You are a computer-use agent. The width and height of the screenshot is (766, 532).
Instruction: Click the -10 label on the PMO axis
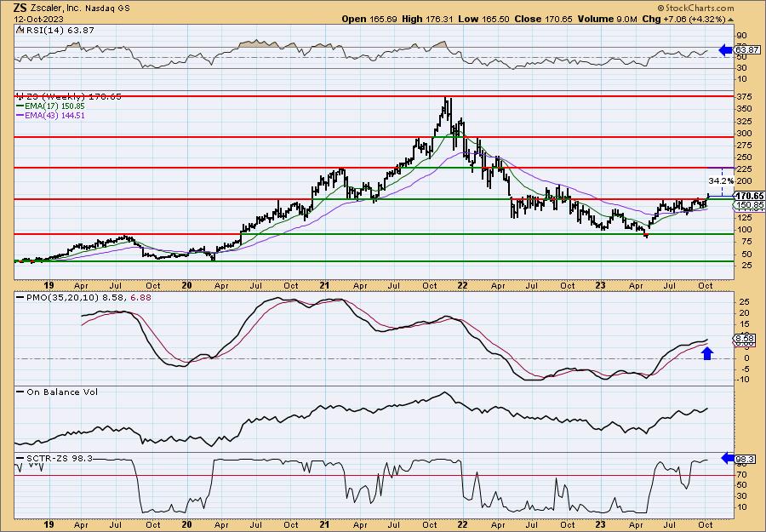click(742, 380)
